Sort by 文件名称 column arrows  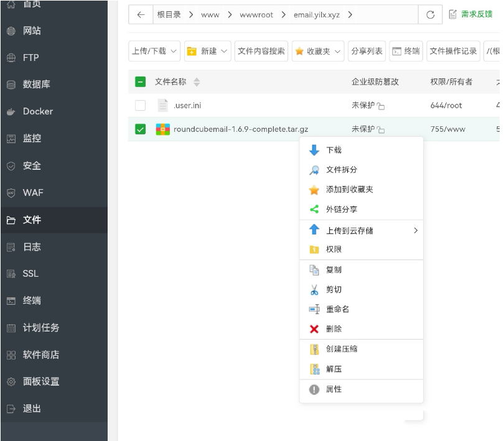coord(197,82)
